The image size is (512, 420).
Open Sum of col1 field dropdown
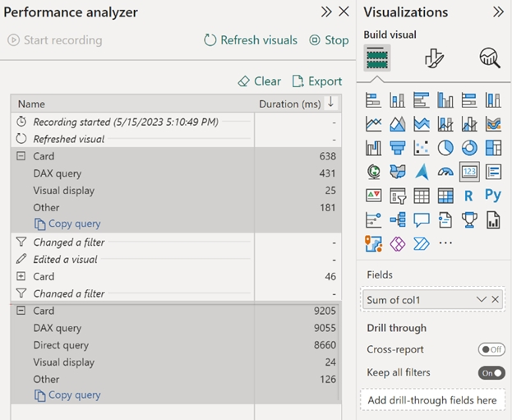coord(481,299)
